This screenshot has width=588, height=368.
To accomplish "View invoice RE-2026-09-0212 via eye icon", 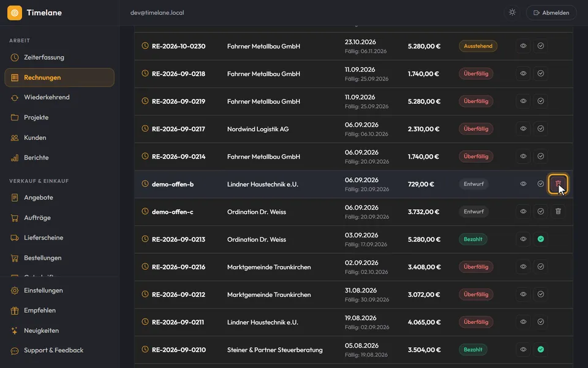I will [523, 294].
